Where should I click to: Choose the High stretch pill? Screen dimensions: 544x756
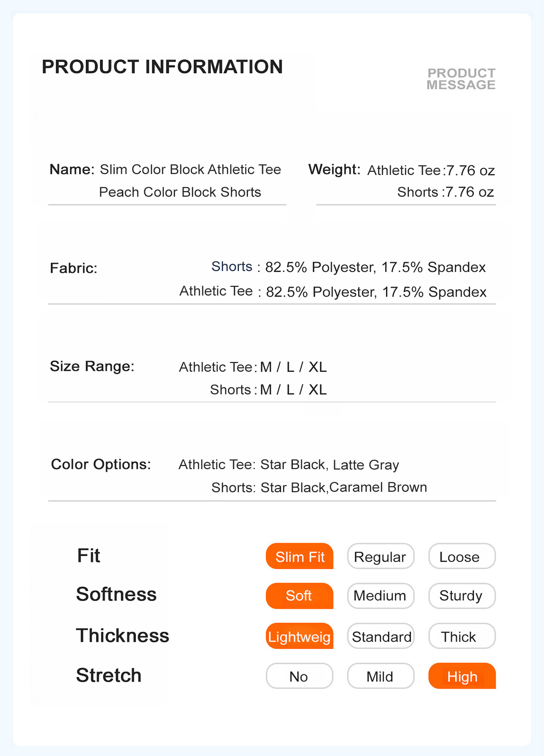click(462, 676)
